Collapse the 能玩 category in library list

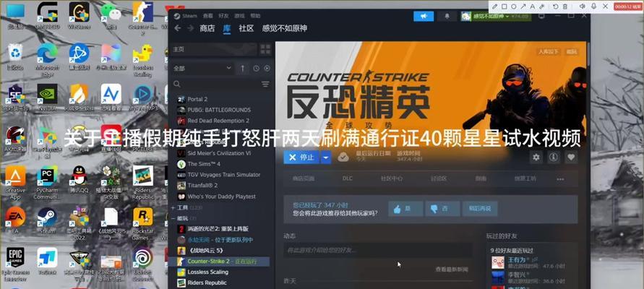pos(173,218)
